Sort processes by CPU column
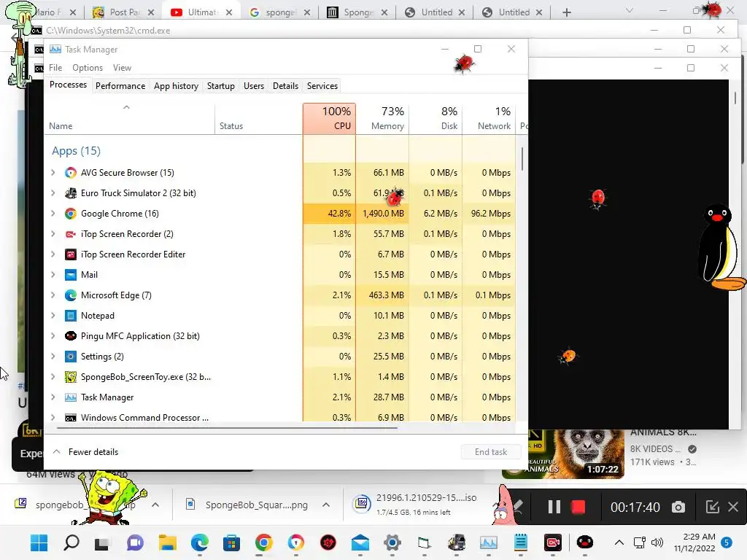The image size is (747, 560). 329,119
